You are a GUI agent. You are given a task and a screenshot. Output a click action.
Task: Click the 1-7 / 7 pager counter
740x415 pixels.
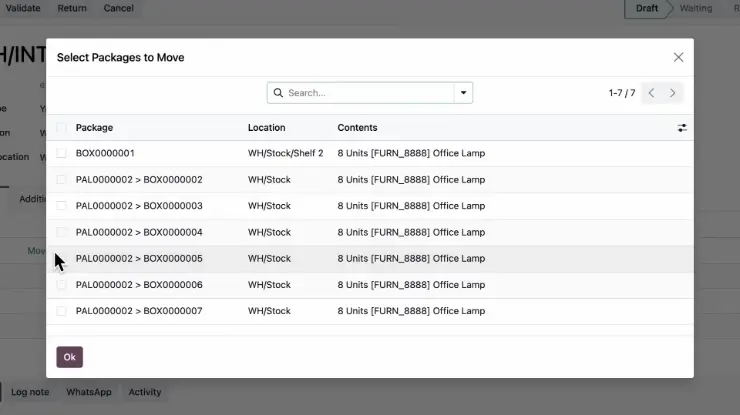pyautogui.click(x=621, y=93)
